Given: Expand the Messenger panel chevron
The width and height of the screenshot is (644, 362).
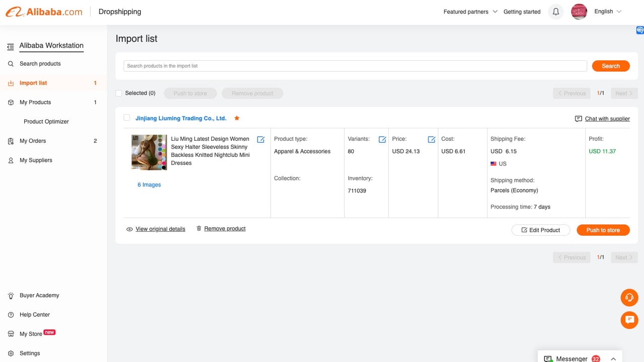Looking at the screenshot, I should coord(613,358).
